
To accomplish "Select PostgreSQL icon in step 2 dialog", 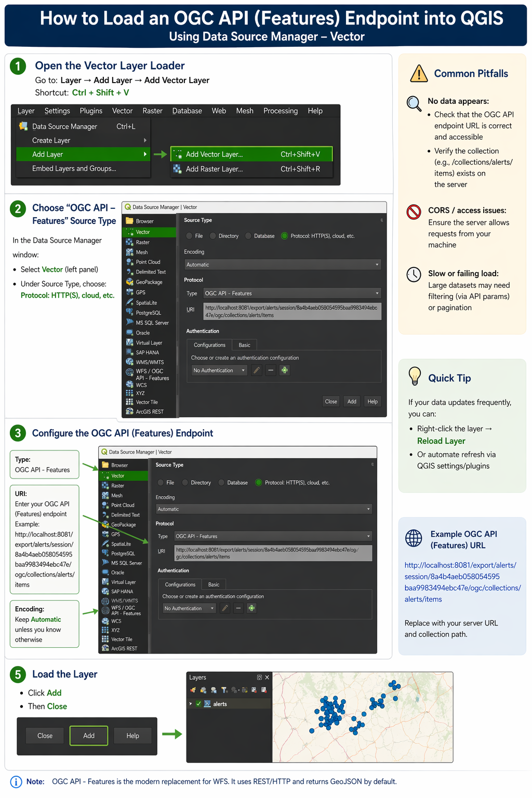I will pyautogui.click(x=130, y=312).
